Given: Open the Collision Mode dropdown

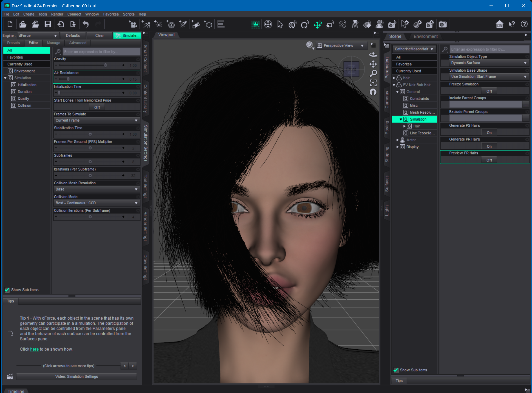Looking at the screenshot, I should tap(96, 203).
